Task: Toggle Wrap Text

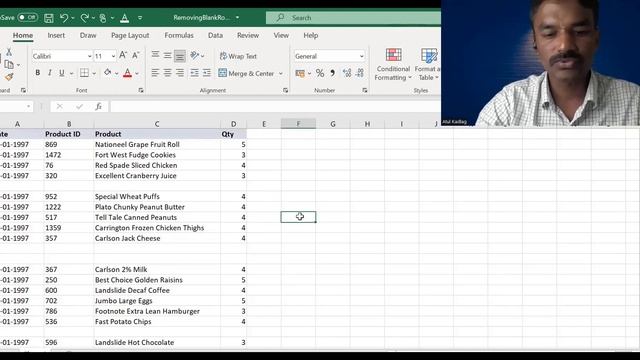Action: [238, 56]
